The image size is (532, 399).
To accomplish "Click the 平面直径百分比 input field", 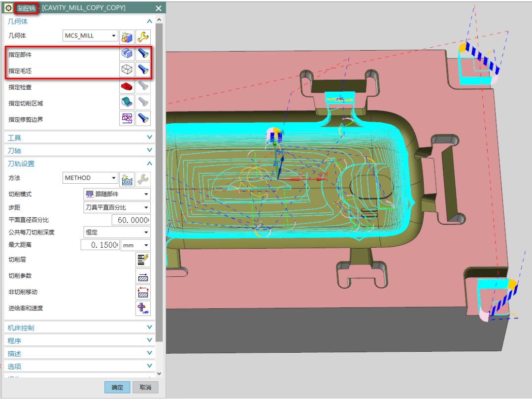I will (x=131, y=220).
